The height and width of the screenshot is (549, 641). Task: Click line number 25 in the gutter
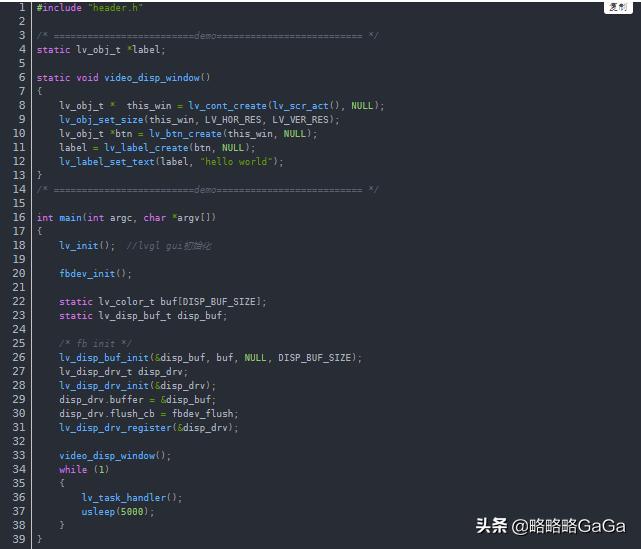pyautogui.click(x=19, y=343)
